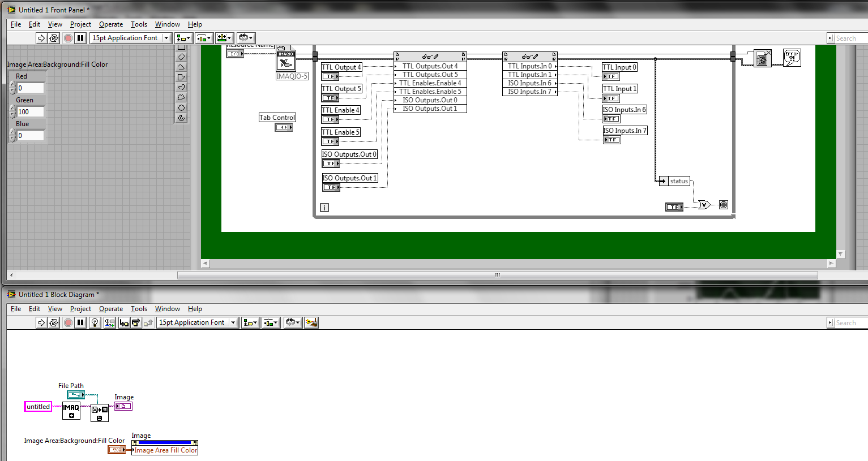The image size is (868, 461).
Task: Click the IMAQ Create VI node
Action: (x=71, y=411)
